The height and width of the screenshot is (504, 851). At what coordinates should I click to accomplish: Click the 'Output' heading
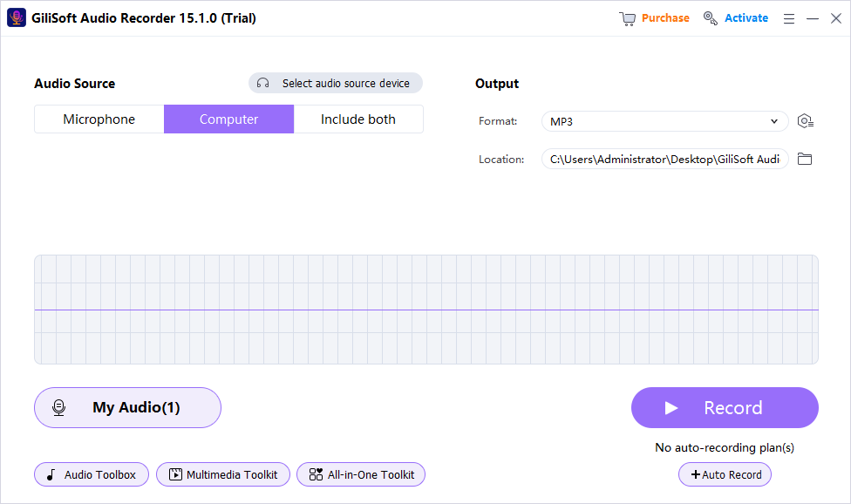[497, 84]
